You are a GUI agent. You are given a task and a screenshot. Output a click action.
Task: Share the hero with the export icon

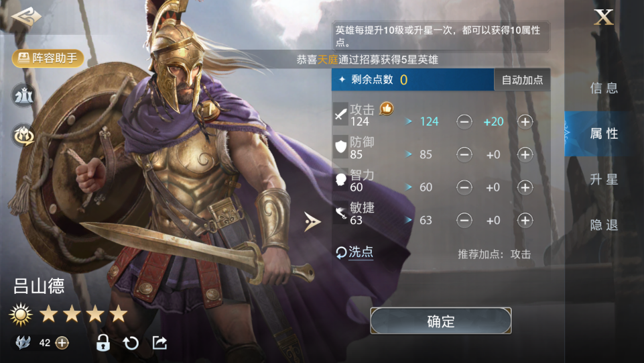tap(159, 342)
